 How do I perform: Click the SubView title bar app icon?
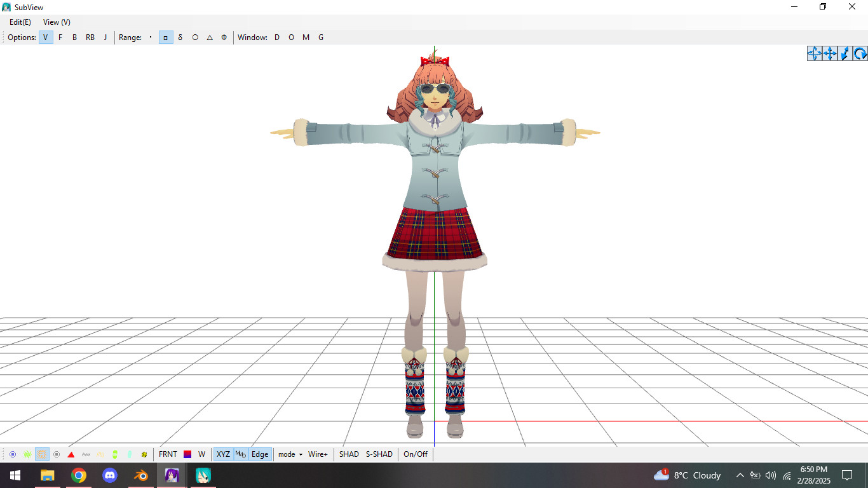(x=6, y=7)
